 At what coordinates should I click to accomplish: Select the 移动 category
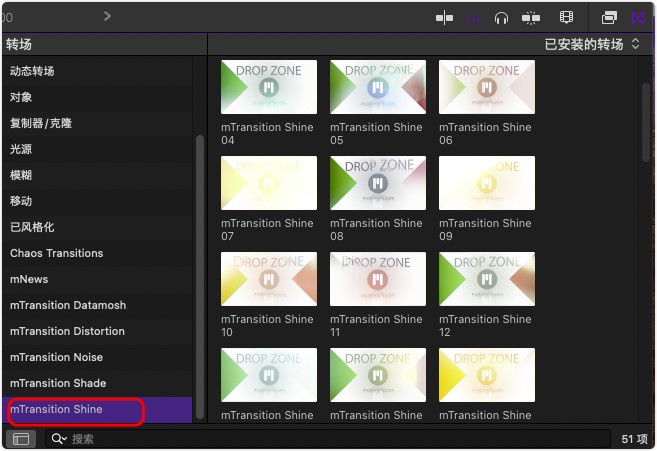point(97,201)
